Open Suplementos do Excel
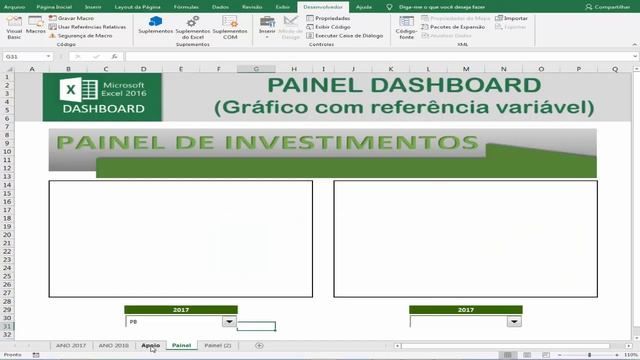The height and width of the screenshot is (360, 640). click(x=193, y=27)
